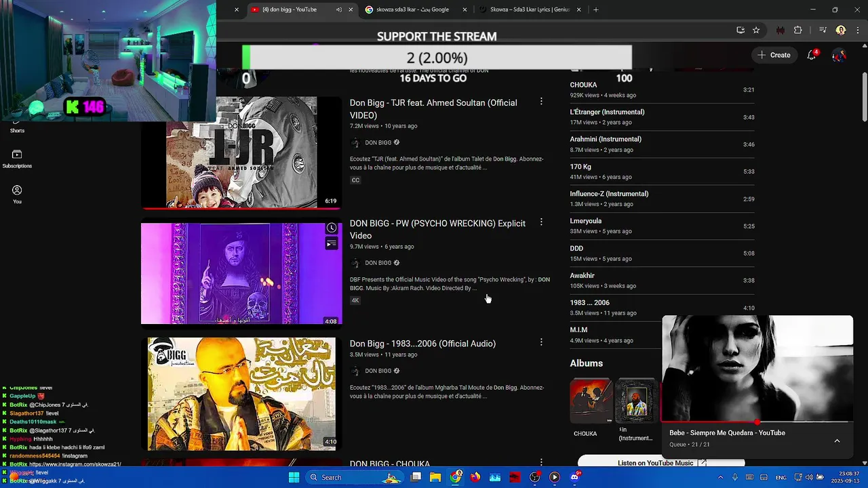Expand the mini player queue chevron
Screen dimensions: 868x488
[x=837, y=441]
